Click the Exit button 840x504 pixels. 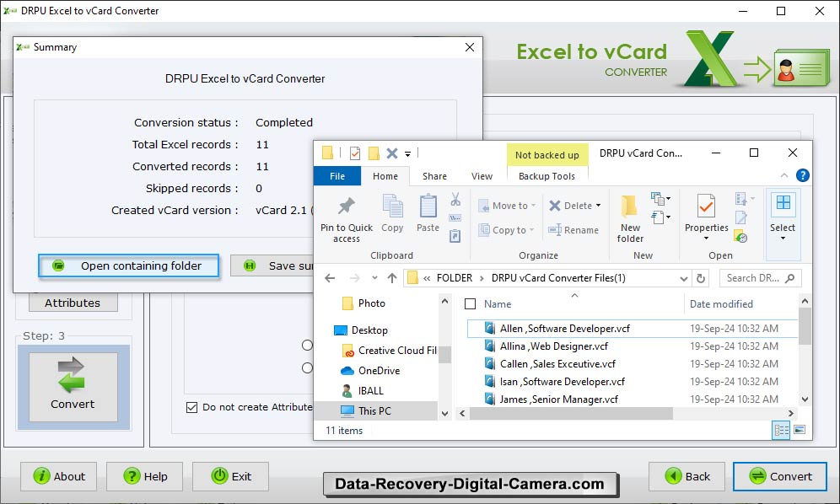click(x=231, y=476)
